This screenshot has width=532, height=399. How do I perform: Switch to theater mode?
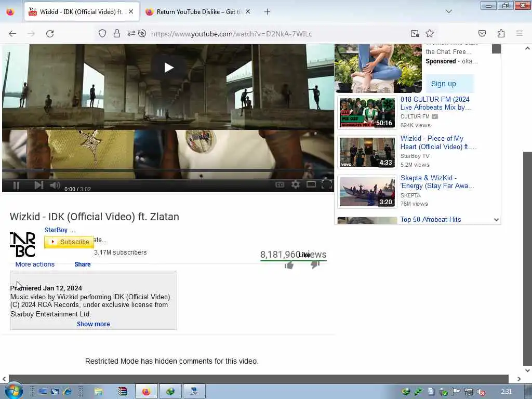pyautogui.click(x=311, y=184)
